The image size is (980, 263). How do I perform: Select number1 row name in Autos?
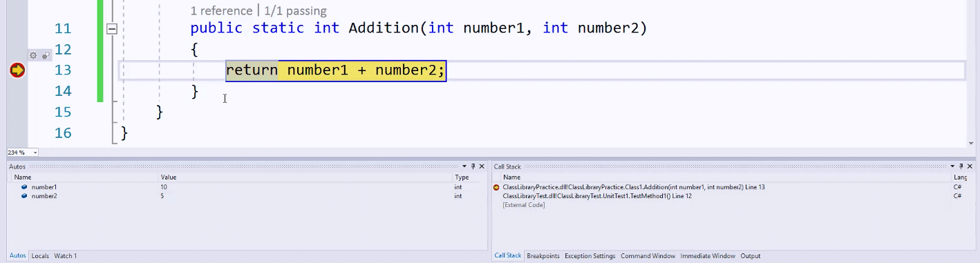[44, 187]
